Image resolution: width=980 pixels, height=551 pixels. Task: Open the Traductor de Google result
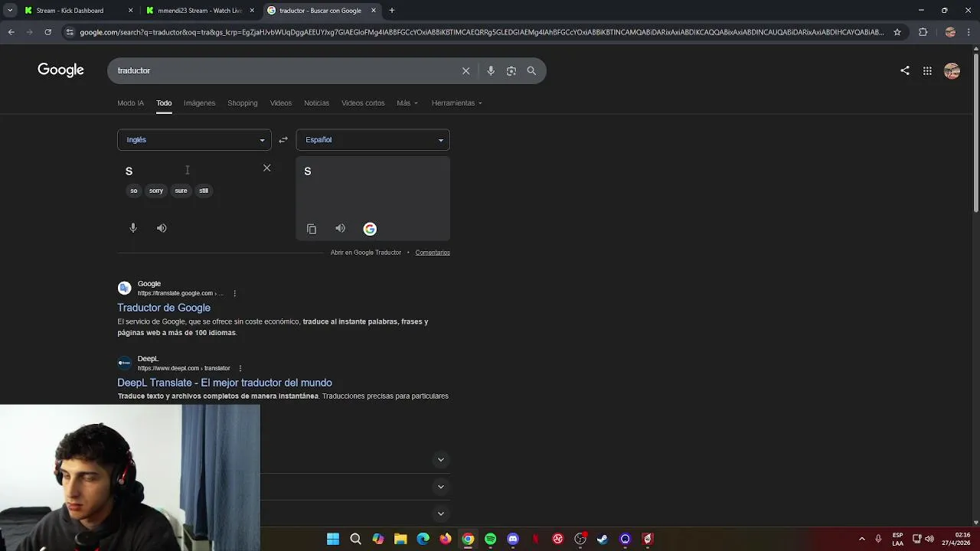(x=164, y=308)
